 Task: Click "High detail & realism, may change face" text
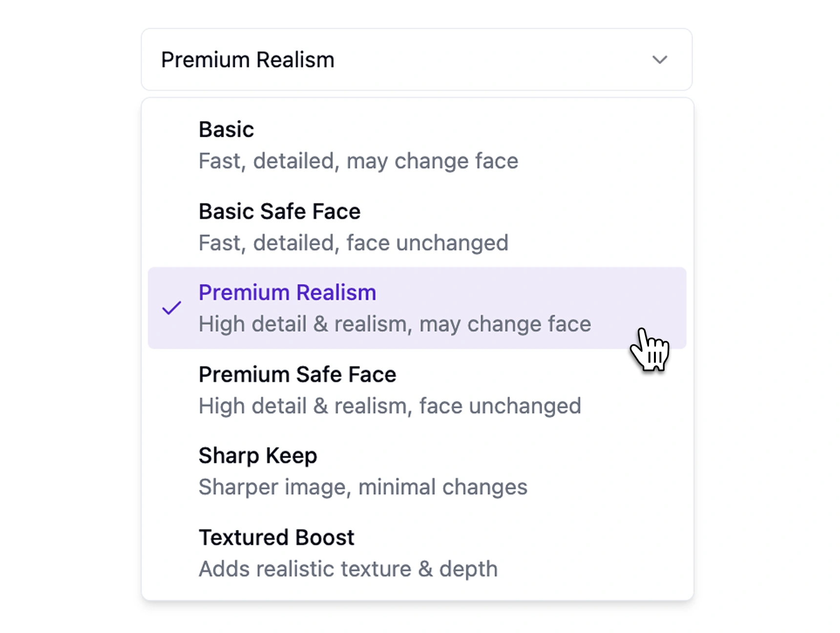tap(395, 324)
